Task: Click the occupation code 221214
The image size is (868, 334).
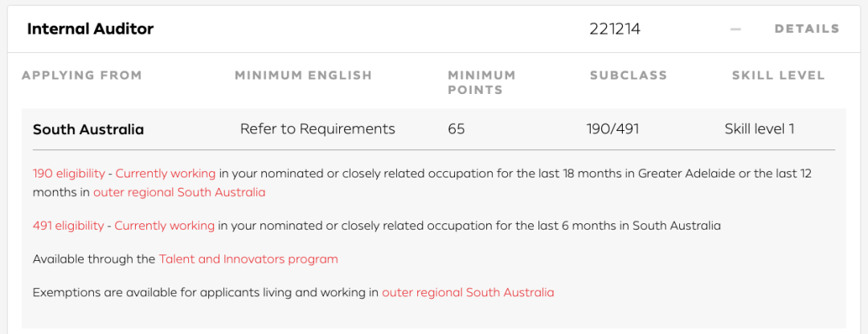Action: tap(615, 30)
